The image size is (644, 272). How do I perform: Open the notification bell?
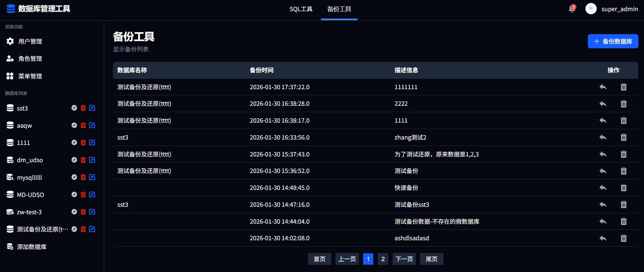[x=572, y=9]
